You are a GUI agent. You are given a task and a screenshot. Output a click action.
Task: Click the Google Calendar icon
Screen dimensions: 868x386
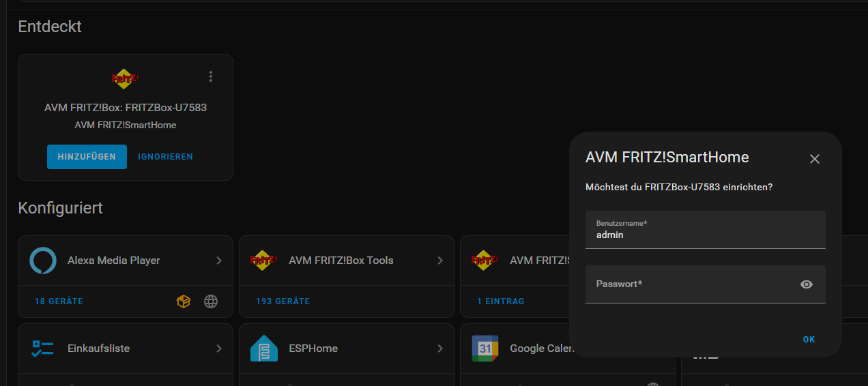(x=485, y=348)
